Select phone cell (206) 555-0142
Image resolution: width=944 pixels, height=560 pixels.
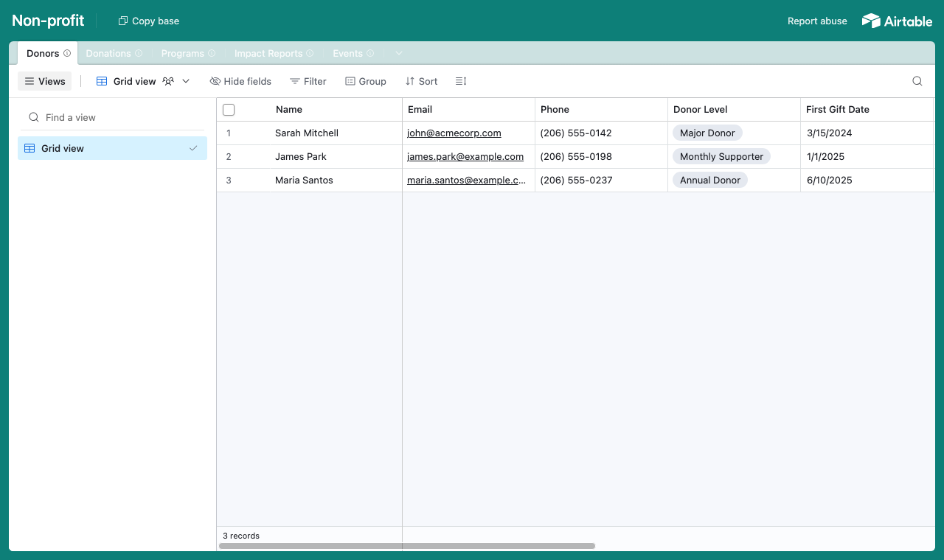tap(601, 133)
